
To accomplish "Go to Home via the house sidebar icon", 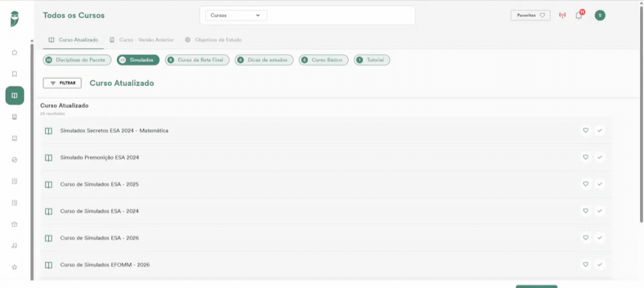I will tap(14, 52).
